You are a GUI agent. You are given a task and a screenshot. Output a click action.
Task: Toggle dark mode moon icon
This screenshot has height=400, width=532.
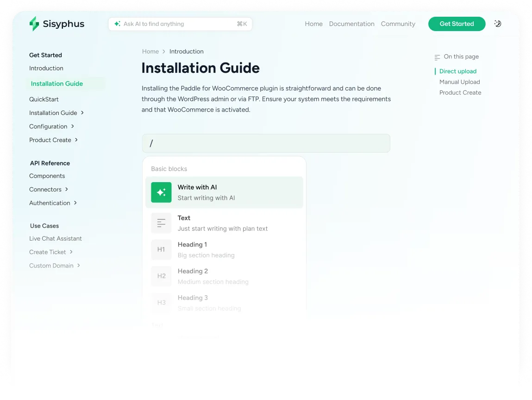coord(498,24)
